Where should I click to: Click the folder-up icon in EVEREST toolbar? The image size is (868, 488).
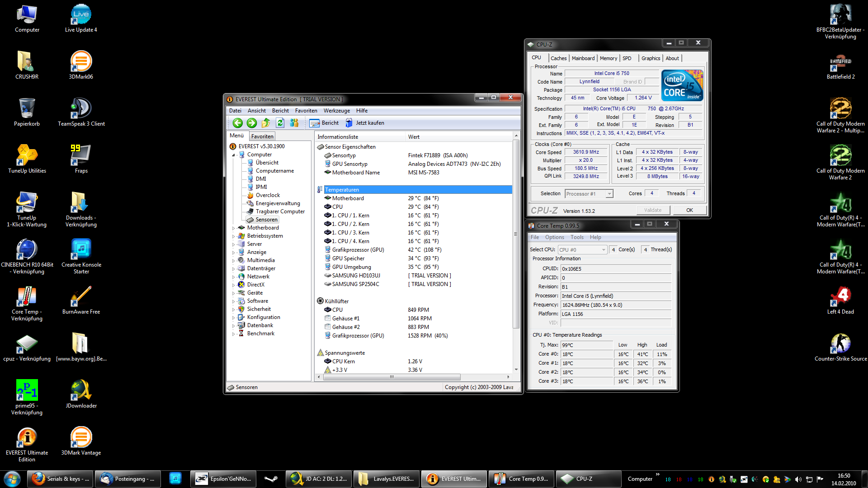click(x=266, y=123)
